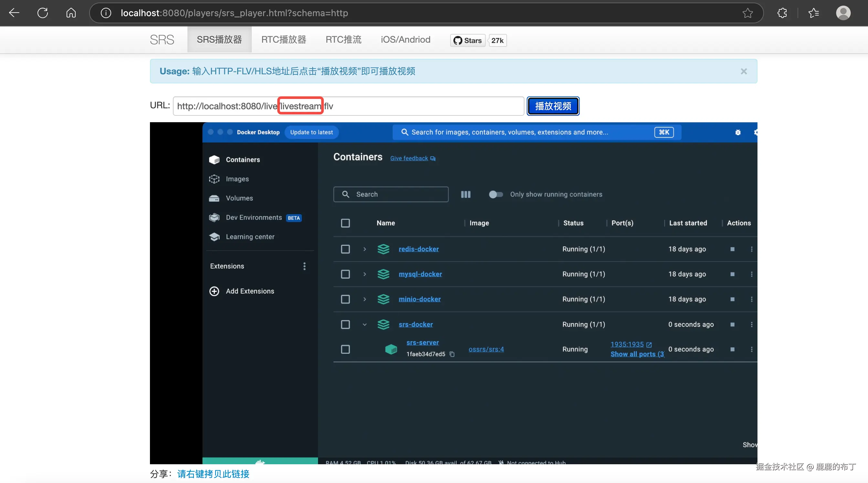
Task: Open browser extensions puzzle icon
Action: tap(782, 13)
